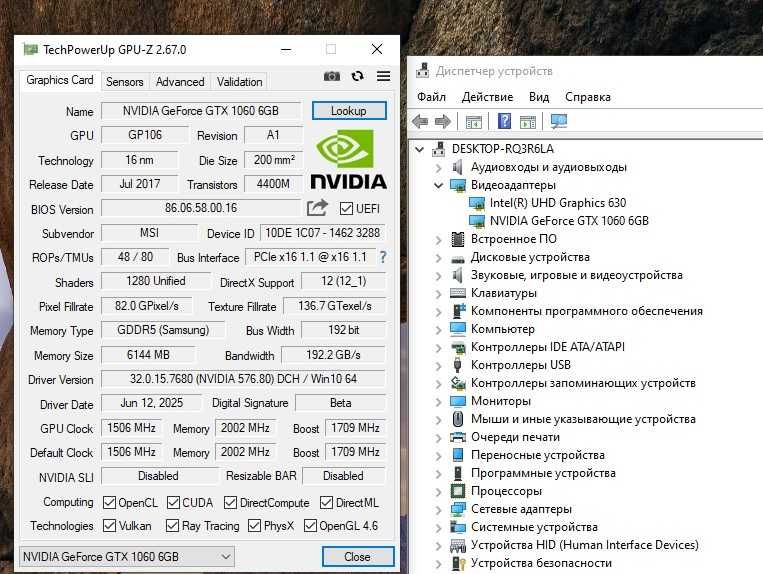Switch to the Sensors tab

[x=125, y=82]
